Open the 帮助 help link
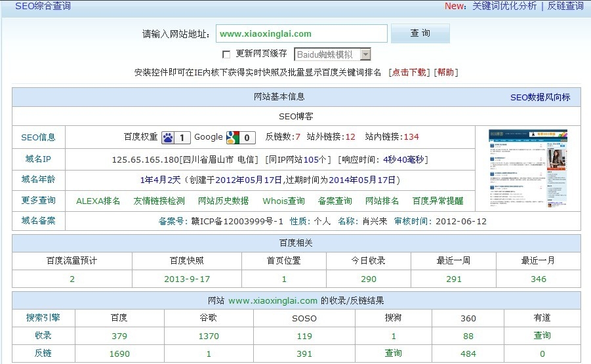The image size is (591, 364). tap(445, 72)
